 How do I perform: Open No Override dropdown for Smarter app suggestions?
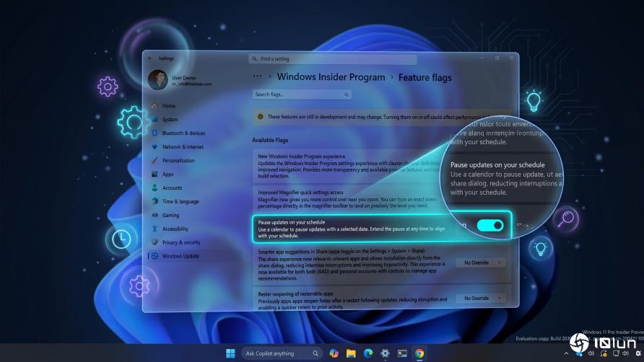pos(480,262)
